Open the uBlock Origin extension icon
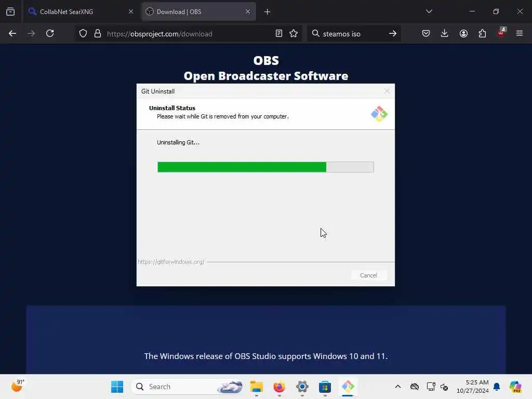 [x=501, y=33]
